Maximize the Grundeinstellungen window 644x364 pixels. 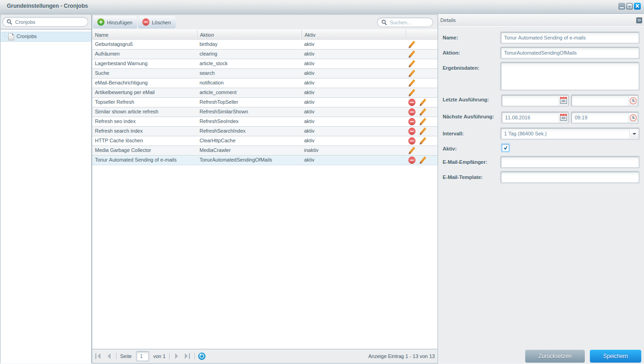click(x=629, y=6)
